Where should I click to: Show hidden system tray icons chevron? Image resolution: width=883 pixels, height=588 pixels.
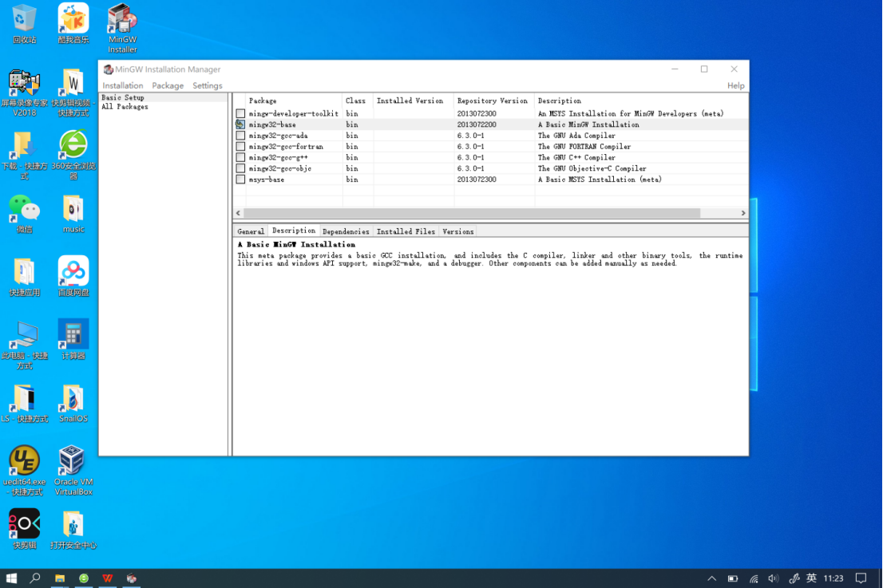tap(712, 578)
